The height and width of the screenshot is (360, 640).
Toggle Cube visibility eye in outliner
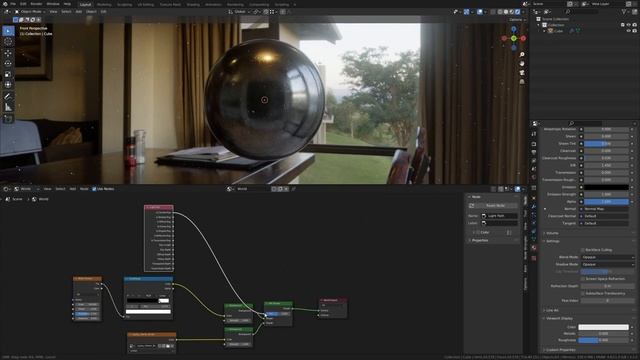coord(629,31)
